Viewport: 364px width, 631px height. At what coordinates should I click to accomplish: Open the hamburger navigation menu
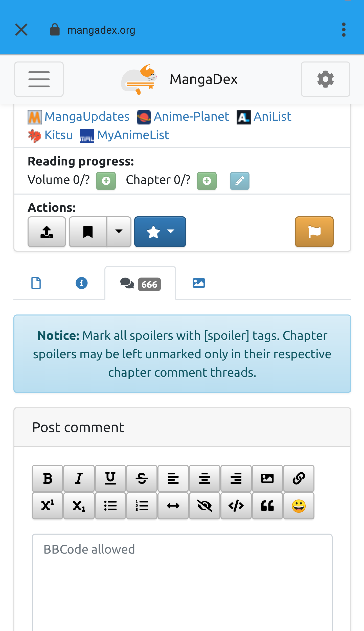39,79
